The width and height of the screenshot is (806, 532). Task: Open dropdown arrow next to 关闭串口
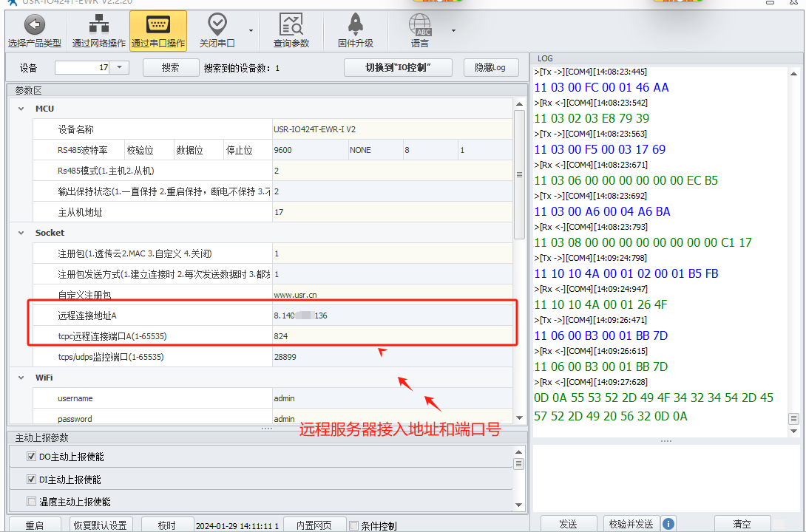[251, 31]
